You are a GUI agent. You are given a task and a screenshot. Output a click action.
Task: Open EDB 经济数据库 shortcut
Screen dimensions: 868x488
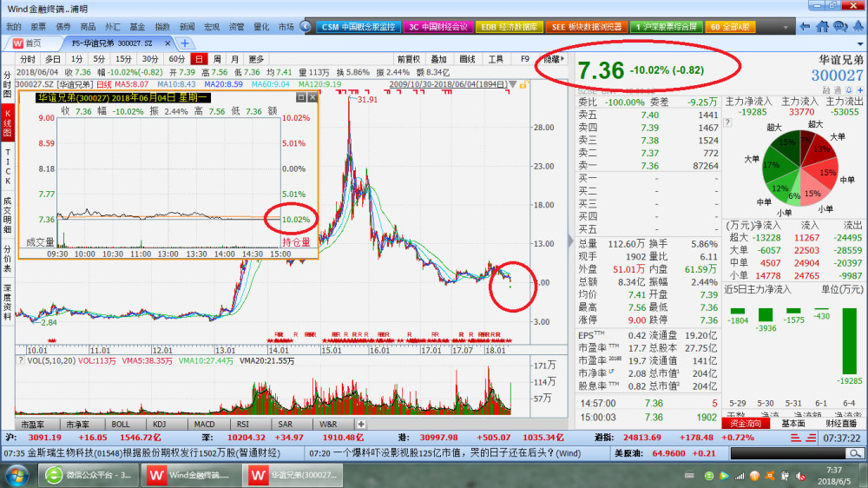pos(509,27)
